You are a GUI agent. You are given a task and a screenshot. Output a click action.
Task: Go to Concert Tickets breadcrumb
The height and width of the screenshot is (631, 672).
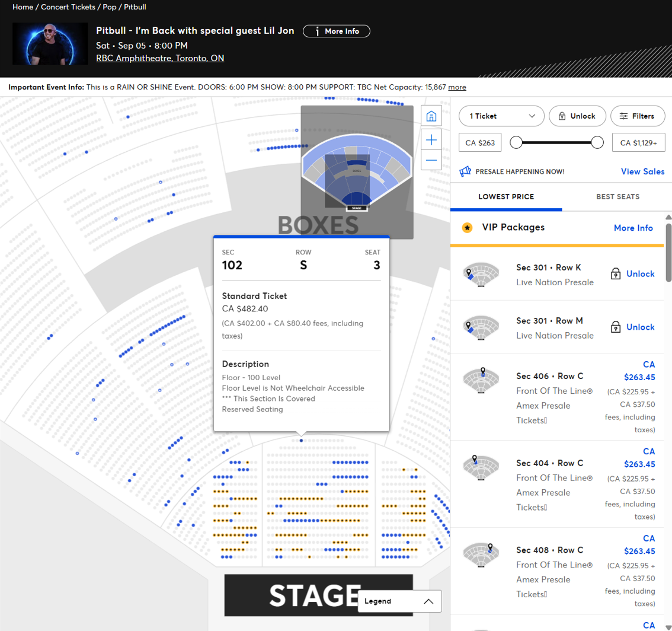[x=68, y=7]
